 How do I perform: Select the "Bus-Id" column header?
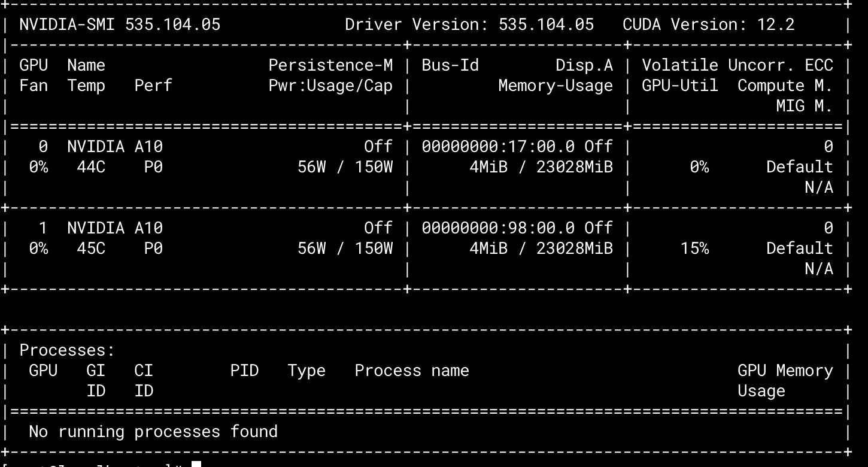point(450,65)
